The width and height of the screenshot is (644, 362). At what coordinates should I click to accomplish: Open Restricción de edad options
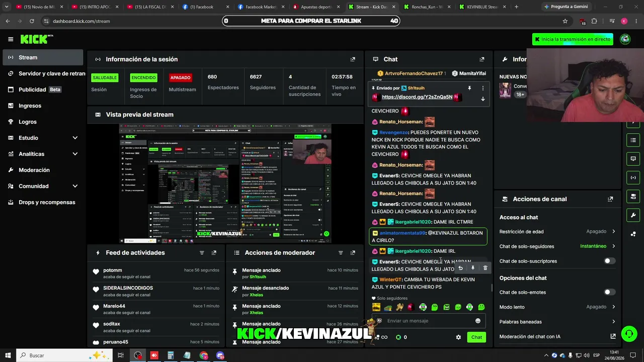click(x=557, y=231)
